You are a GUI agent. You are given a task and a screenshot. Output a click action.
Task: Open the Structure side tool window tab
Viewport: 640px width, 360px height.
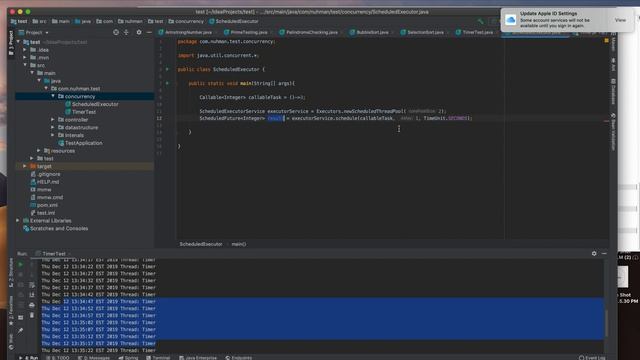click(x=11, y=272)
